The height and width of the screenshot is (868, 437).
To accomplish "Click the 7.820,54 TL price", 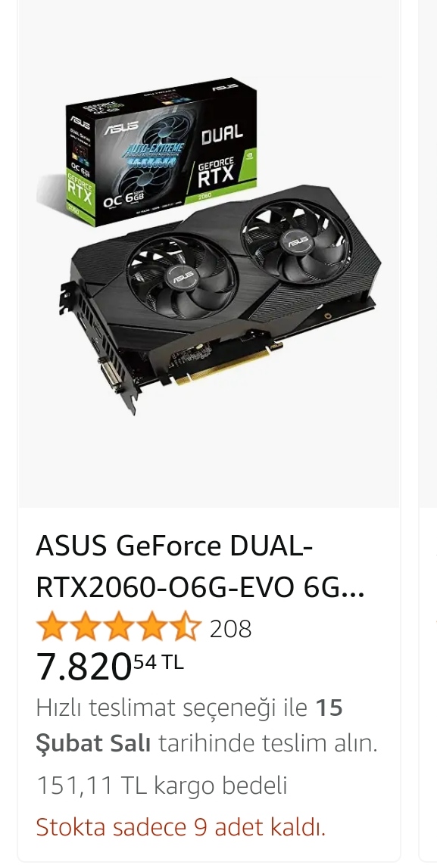I will [x=110, y=665].
